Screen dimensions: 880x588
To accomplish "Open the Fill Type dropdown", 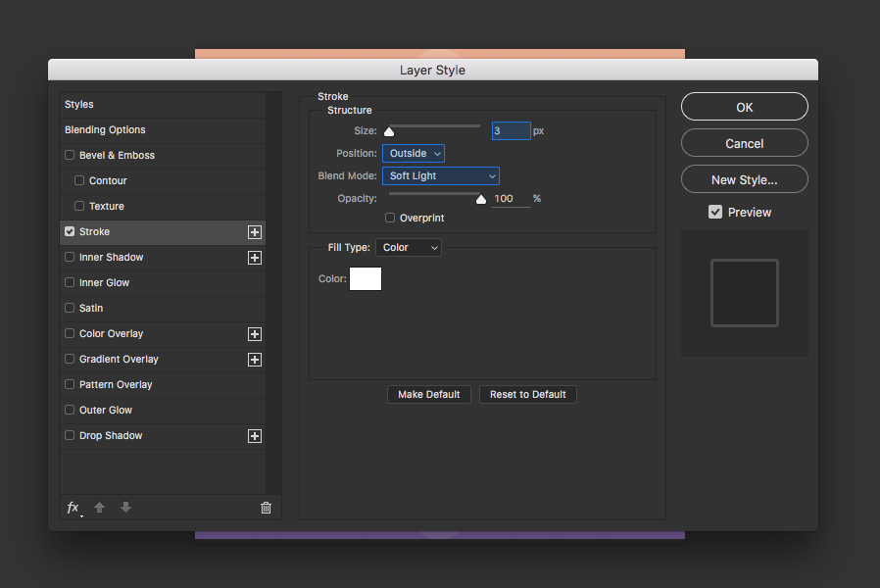I will coord(409,247).
